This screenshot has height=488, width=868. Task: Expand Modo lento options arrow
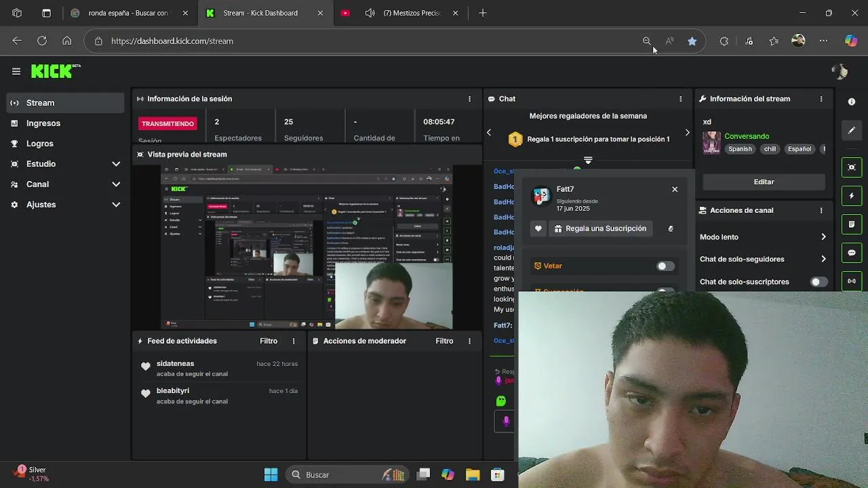pos(823,237)
